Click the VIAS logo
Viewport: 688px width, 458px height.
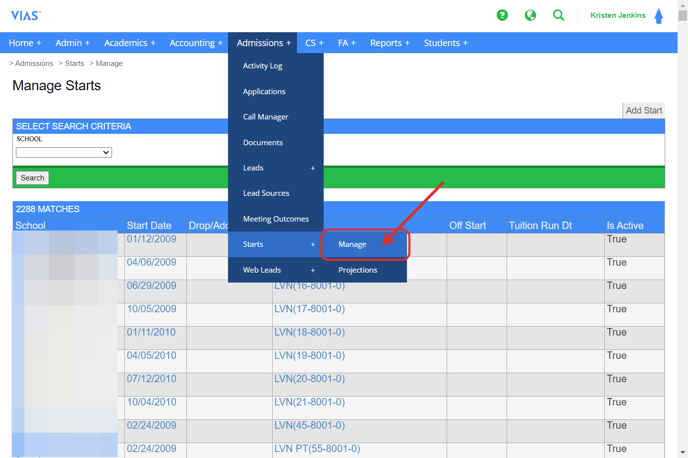(x=26, y=16)
